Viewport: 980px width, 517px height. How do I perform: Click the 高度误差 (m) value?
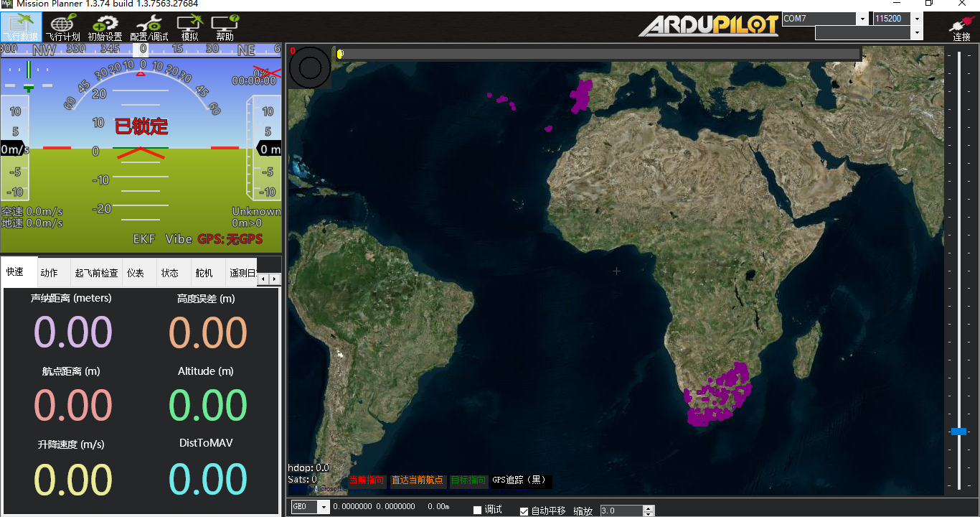[x=207, y=332]
